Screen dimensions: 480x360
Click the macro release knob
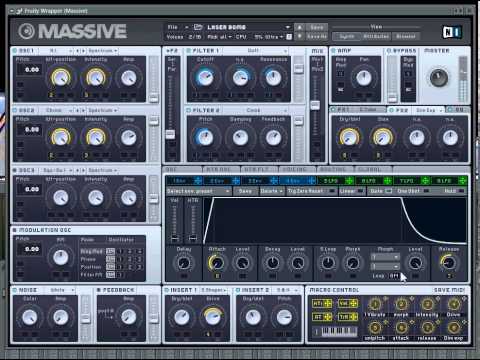[x=427, y=328]
